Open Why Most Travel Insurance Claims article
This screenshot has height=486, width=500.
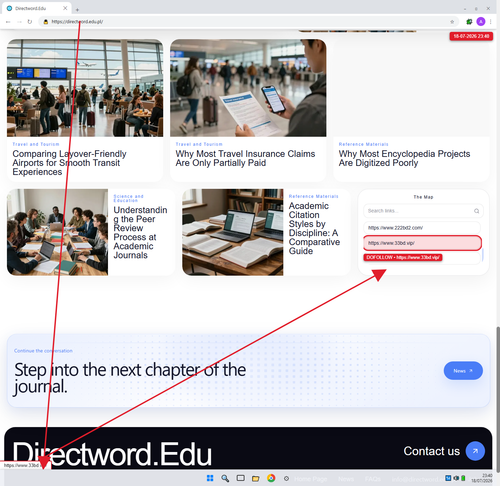(245, 158)
